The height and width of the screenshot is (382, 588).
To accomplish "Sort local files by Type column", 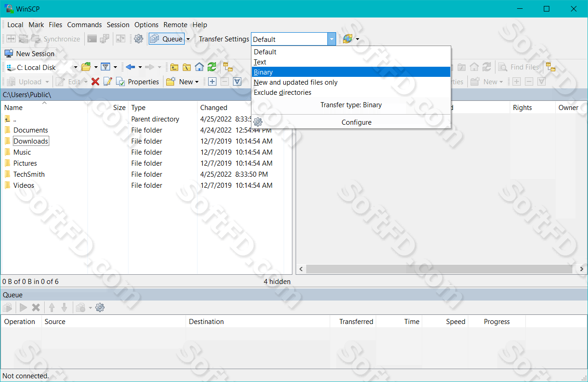I will tap(163, 108).
